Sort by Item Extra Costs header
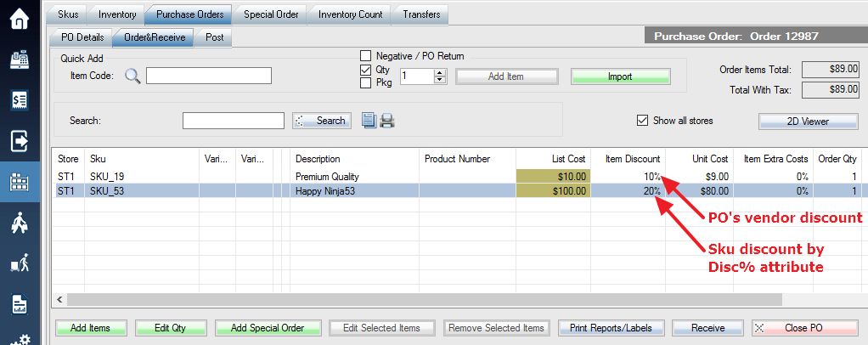 tap(774, 159)
